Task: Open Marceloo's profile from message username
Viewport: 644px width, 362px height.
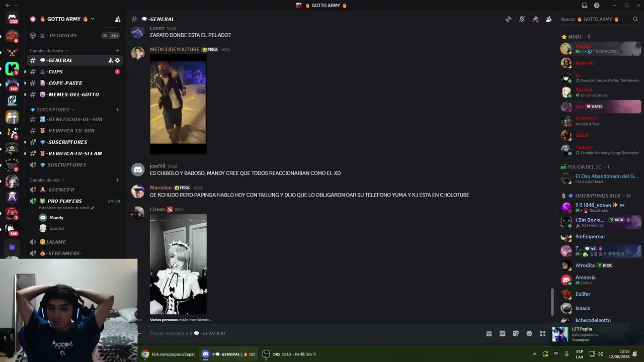Action: [x=160, y=188]
